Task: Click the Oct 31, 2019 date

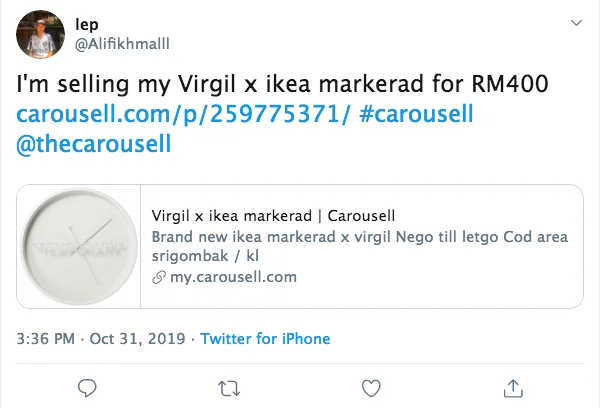Action: coord(137,339)
